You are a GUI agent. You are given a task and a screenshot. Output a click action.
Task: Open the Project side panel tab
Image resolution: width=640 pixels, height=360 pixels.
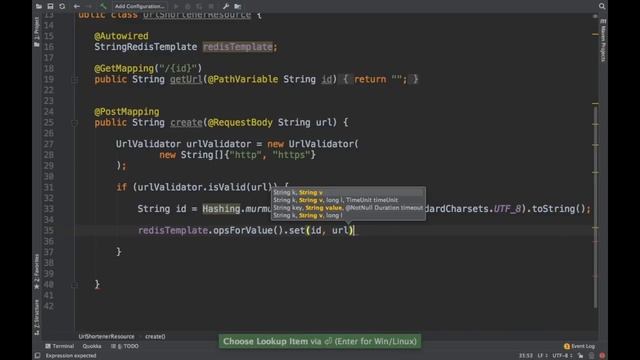(37, 32)
